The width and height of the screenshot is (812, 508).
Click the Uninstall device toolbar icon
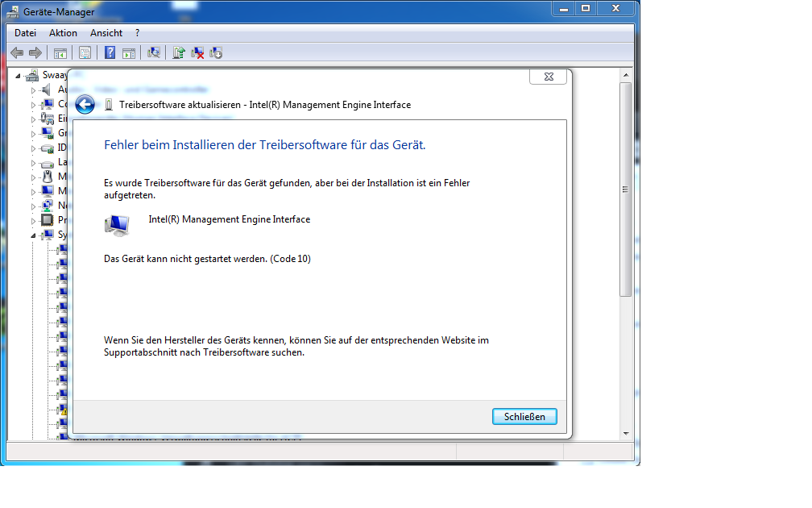pos(216,53)
